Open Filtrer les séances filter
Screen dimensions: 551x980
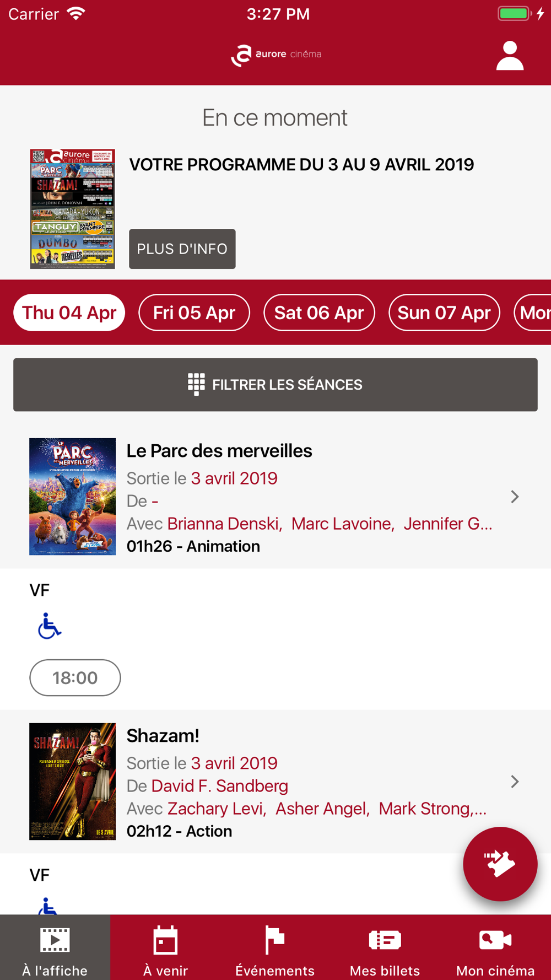tap(275, 385)
